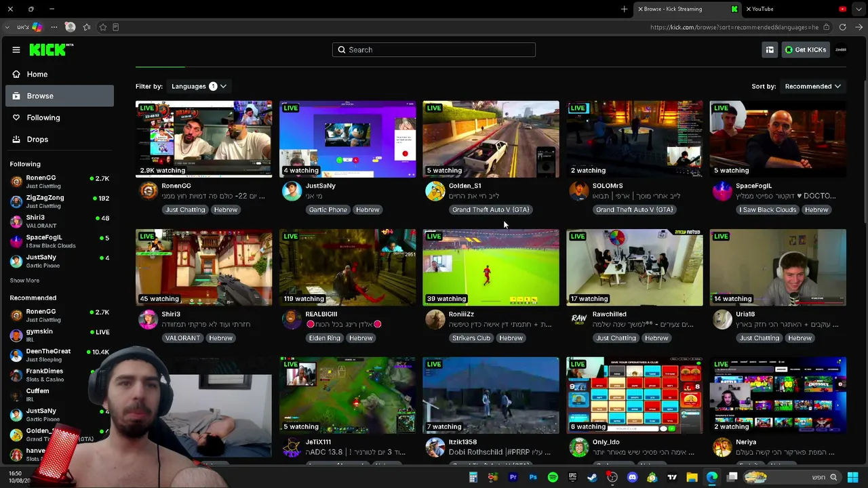
Task: Click the Home icon in the sidebar
Action: pos(16,74)
